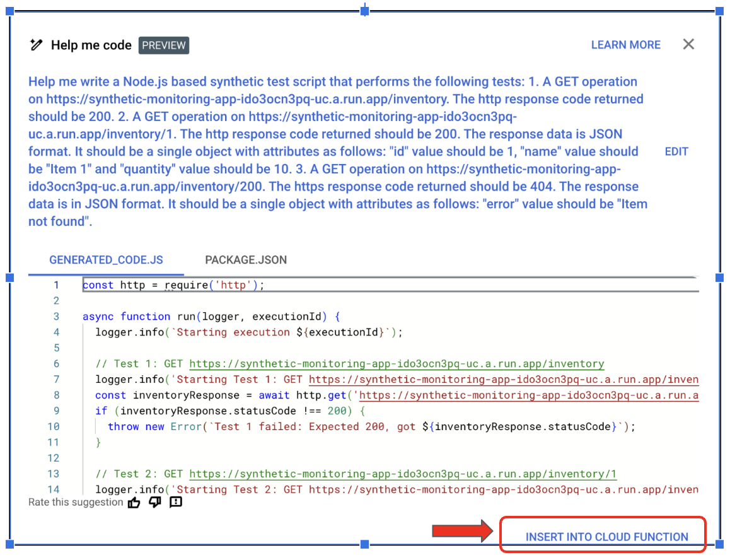This screenshot has width=730, height=560.
Task: Close the Help me code panel
Action: tap(688, 44)
